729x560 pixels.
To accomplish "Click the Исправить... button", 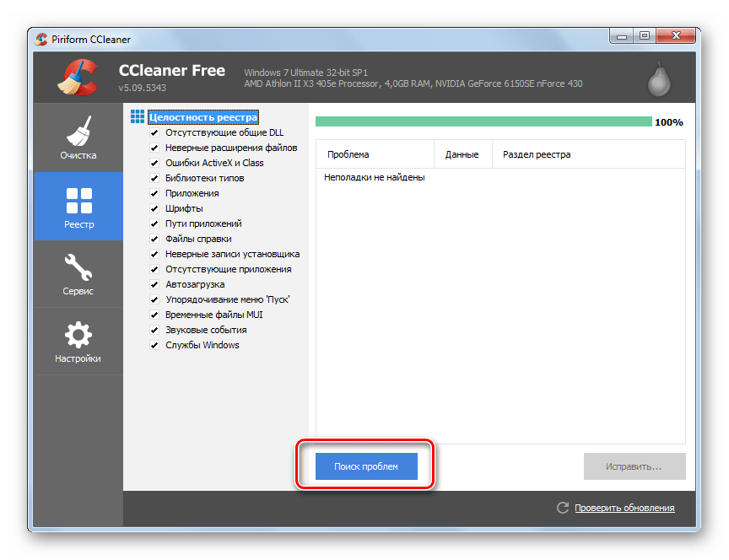I will (x=634, y=466).
